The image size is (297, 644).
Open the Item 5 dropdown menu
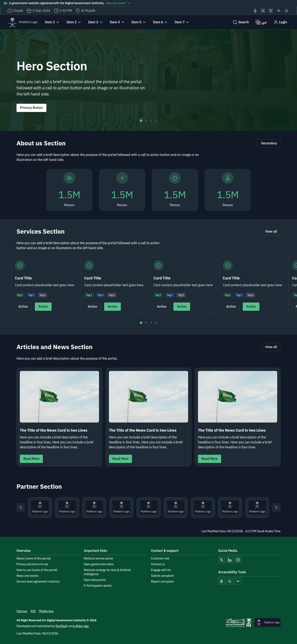coord(138,22)
